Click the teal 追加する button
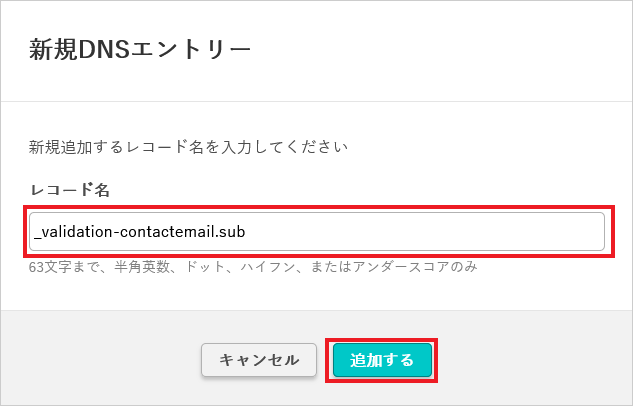 pos(381,360)
